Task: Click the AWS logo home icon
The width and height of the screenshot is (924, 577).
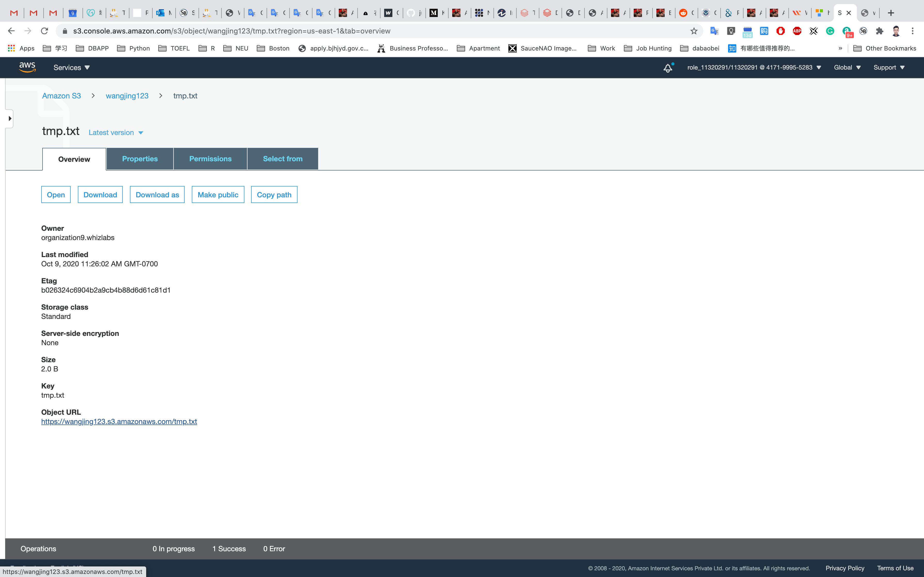Action: pos(28,67)
